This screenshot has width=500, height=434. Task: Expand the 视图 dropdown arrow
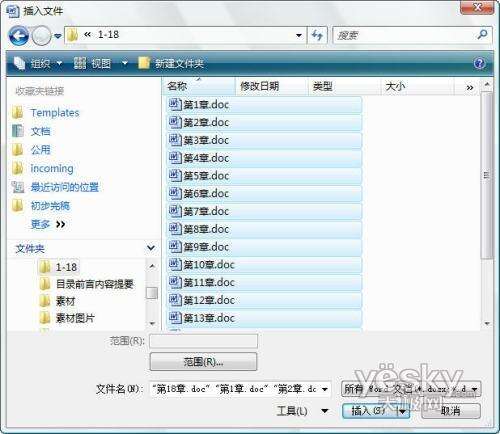pyautogui.click(x=124, y=63)
